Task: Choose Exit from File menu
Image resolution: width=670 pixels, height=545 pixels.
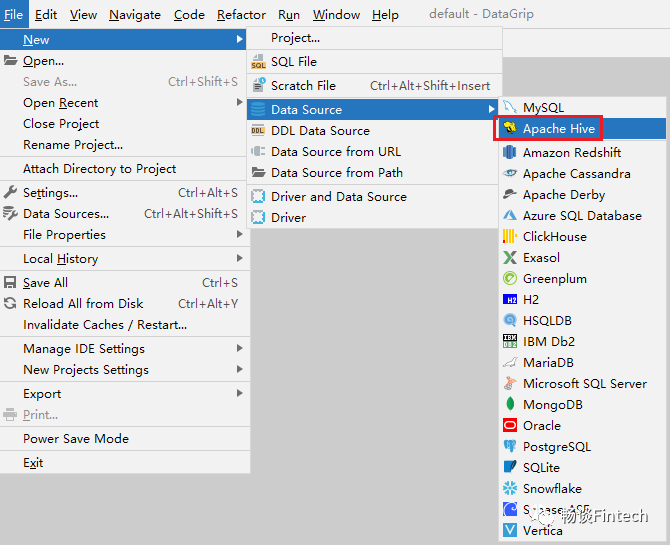Action: tap(125, 462)
